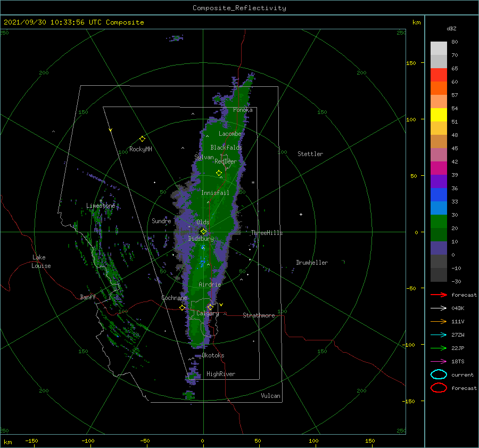Click the -100 km tick on the bottom axis
Image resolution: width=479 pixels, height=448 pixels.
tap(88, 441)
